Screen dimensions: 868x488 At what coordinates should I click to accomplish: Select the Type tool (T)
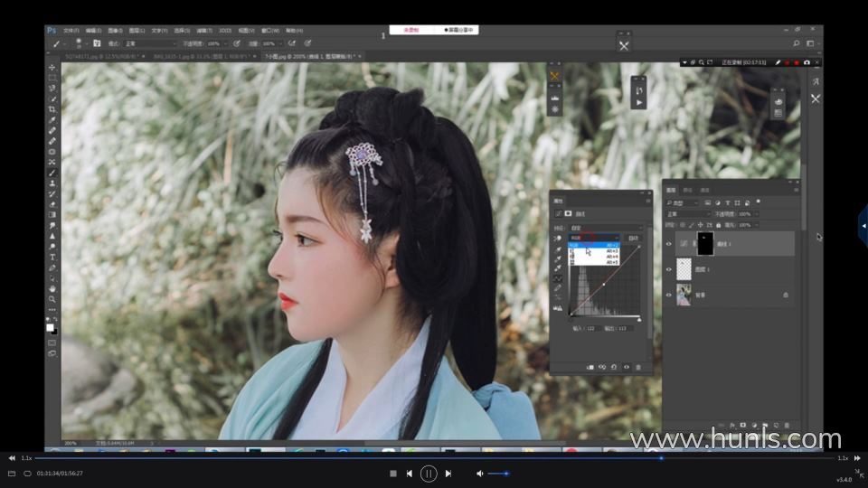[52, 257]
